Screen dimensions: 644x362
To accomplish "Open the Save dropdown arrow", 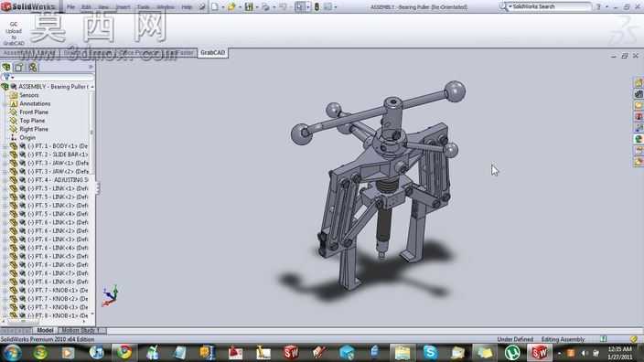I will (257, 7).
